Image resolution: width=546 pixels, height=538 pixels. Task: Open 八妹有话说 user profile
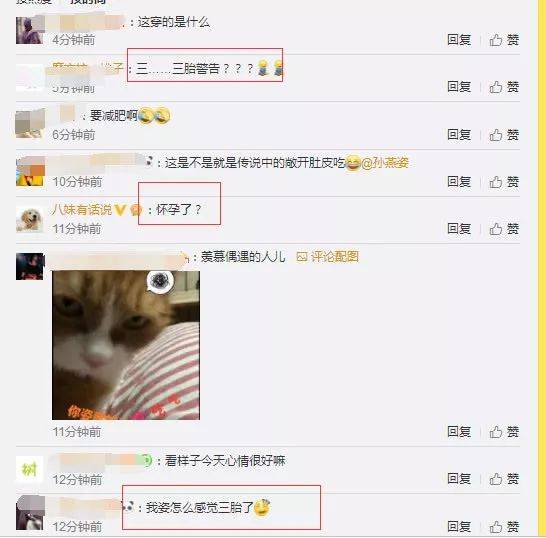point(82,210)
